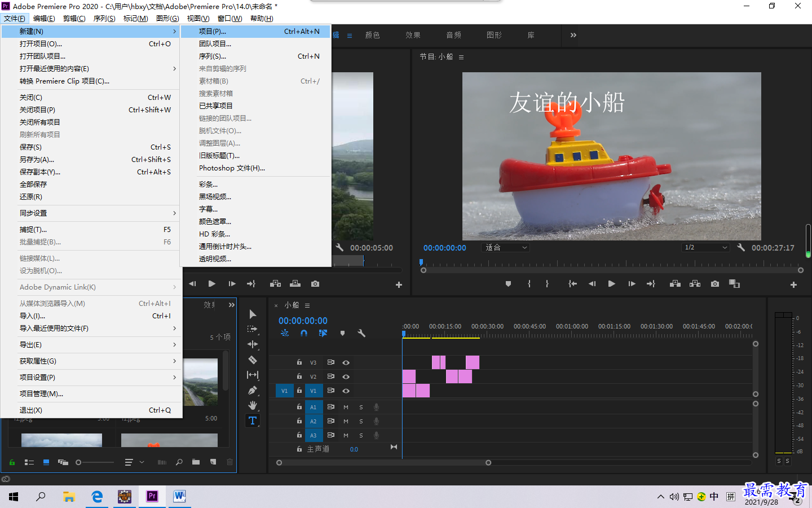Image resolution: width=812 pixels, height=508 pixels.
Task: Toggle V2 track output eye
Action: (x=346, y=376)
